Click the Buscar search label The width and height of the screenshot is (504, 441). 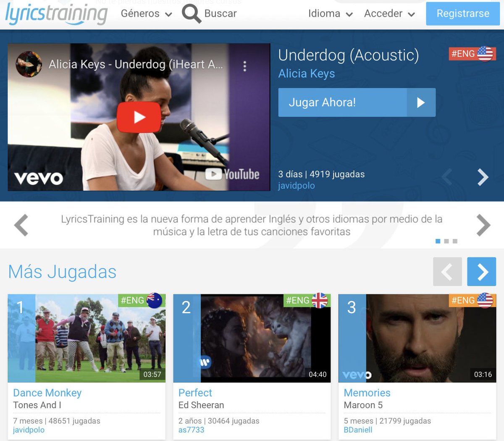point(220,13)
